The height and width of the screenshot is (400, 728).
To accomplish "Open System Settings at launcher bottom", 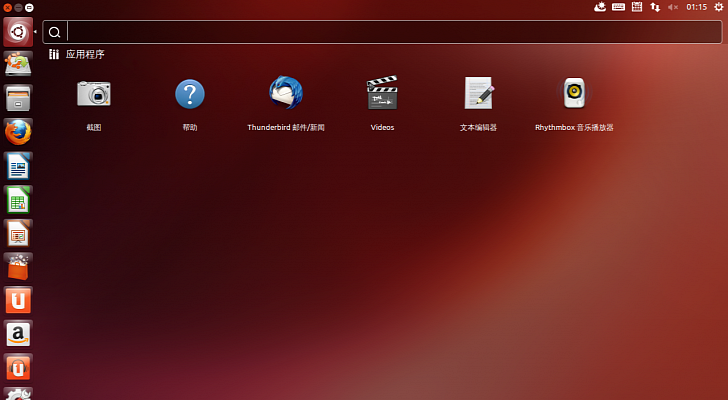I will pyautogui.click(x=18, y=394).
